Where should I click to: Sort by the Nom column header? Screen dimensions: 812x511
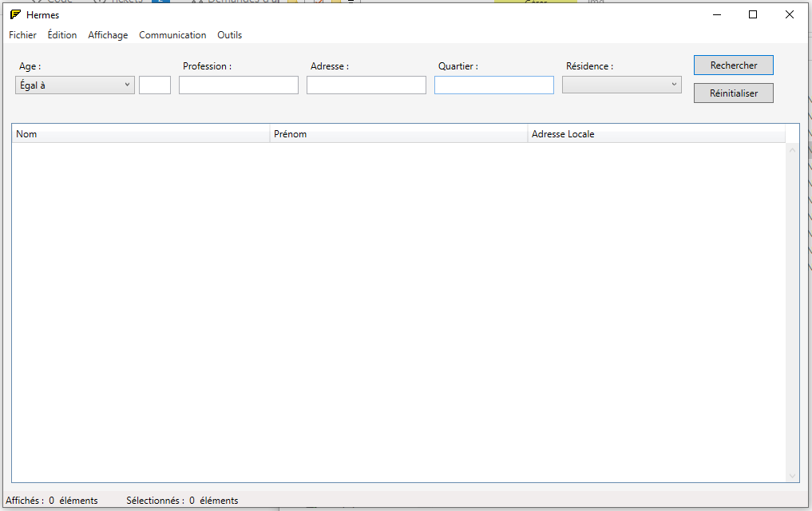point(141,134)
